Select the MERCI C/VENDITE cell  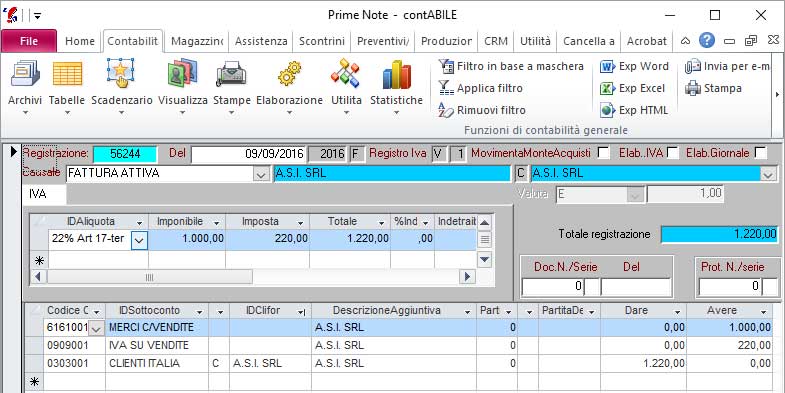click(157, 328)
